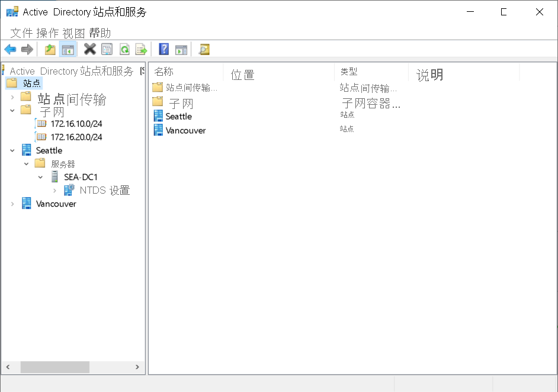Open the 操作 menu

(x=47, y=33)
